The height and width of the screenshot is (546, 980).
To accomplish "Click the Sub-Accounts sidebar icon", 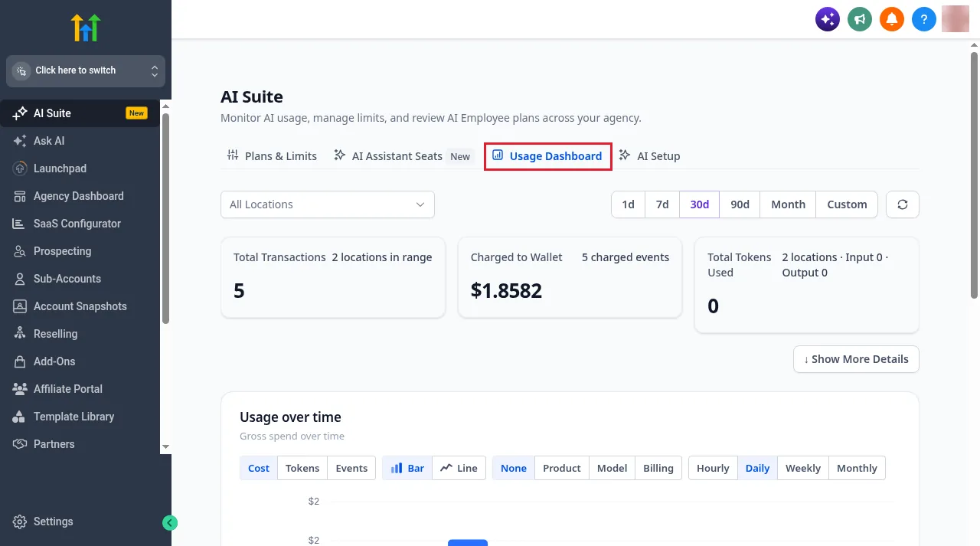I will 20,279.
